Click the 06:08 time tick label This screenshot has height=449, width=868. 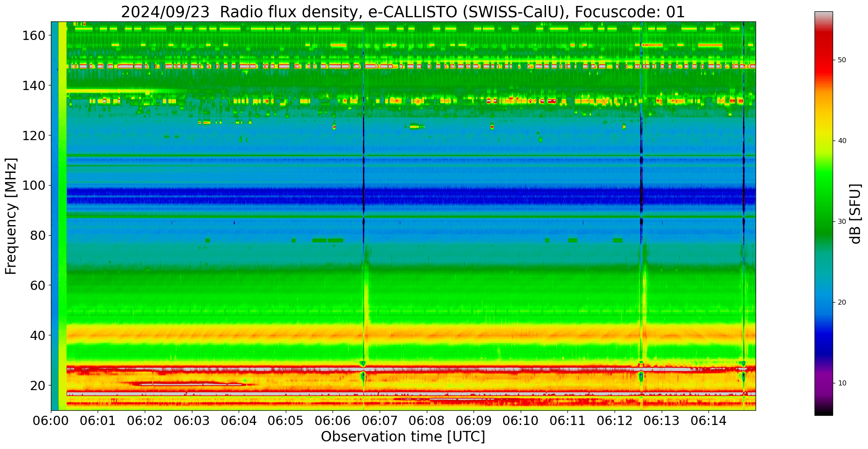(x=427, y=420)
